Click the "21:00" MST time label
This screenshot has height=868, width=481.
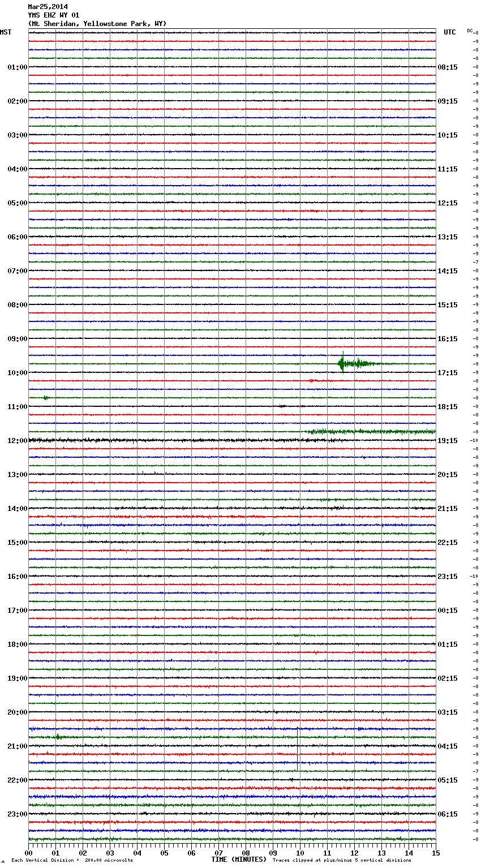[18, 746]
